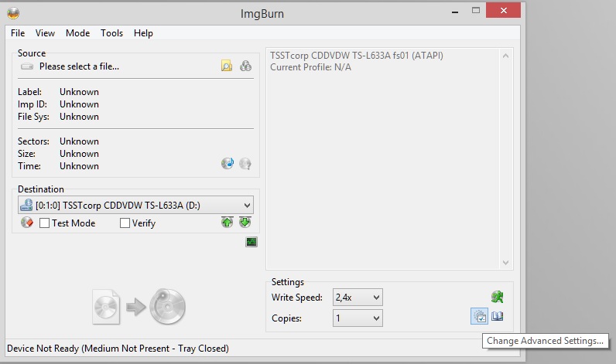The height and width of the screenshot is (364, 616).
Task: Click the Unknown value beside Label
Action: coord(80,92)
